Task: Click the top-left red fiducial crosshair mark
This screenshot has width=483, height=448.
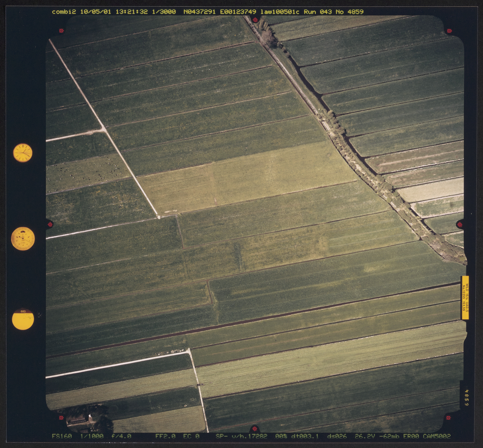Action: click(x=61, y=31)
